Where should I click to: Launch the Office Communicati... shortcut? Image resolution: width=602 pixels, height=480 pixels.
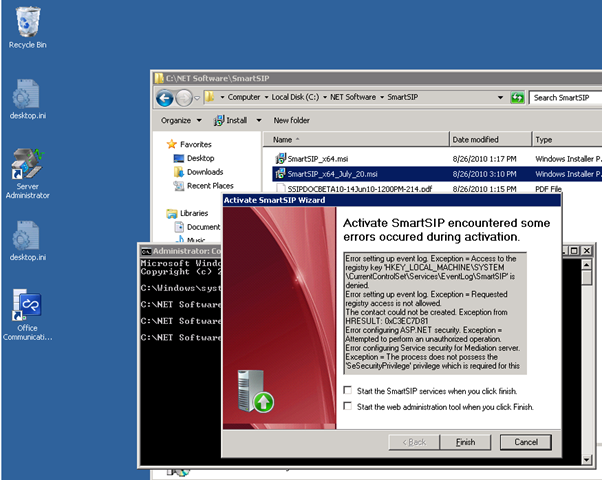pyautogui.click(x=27, y=315)
